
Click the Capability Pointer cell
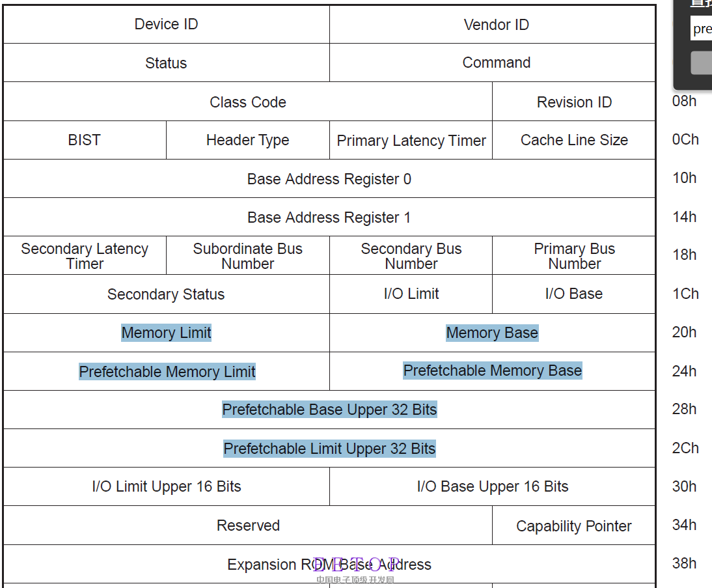573,526
